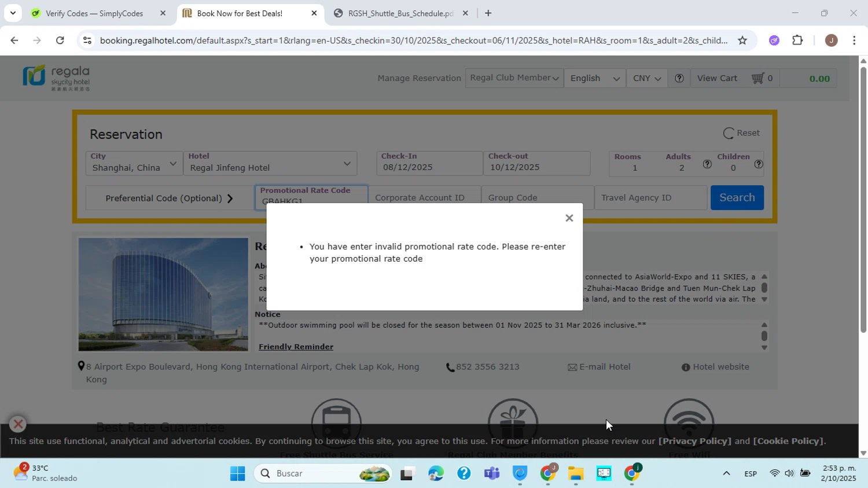This screenshot has width=868, height=488.
Task: Reload the page with browser refresh
Action: click(x=60, y=41)
